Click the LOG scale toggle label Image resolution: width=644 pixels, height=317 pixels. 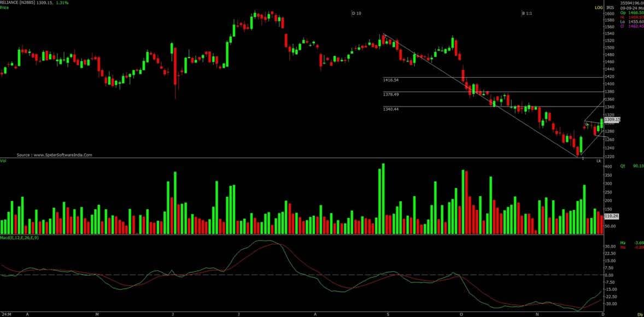pos(598,8)
